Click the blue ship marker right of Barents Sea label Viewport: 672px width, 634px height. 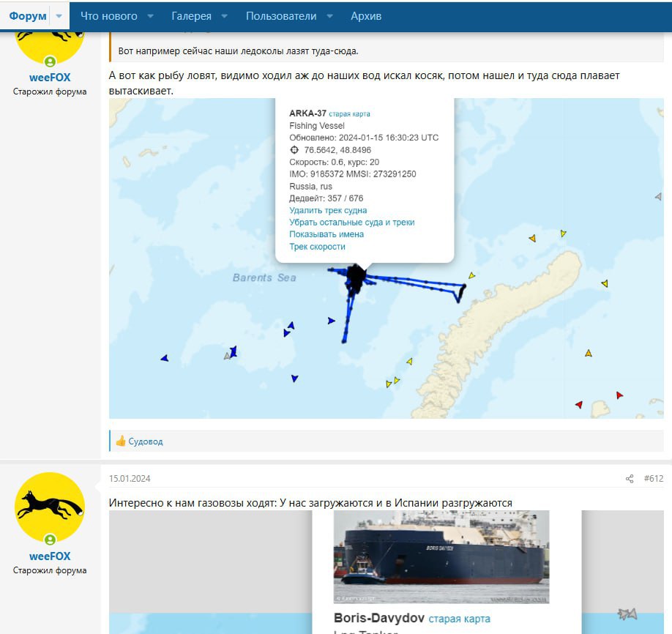click(x=331, y=321)
